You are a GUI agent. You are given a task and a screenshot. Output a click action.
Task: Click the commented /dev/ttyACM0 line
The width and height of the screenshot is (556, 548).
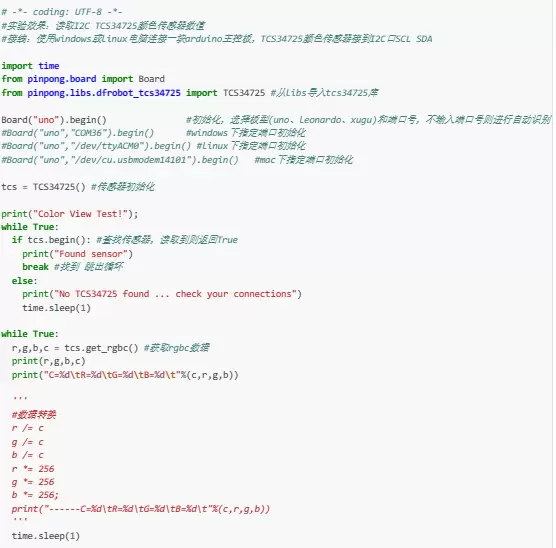pyautogui.click(x=96, y=146)
